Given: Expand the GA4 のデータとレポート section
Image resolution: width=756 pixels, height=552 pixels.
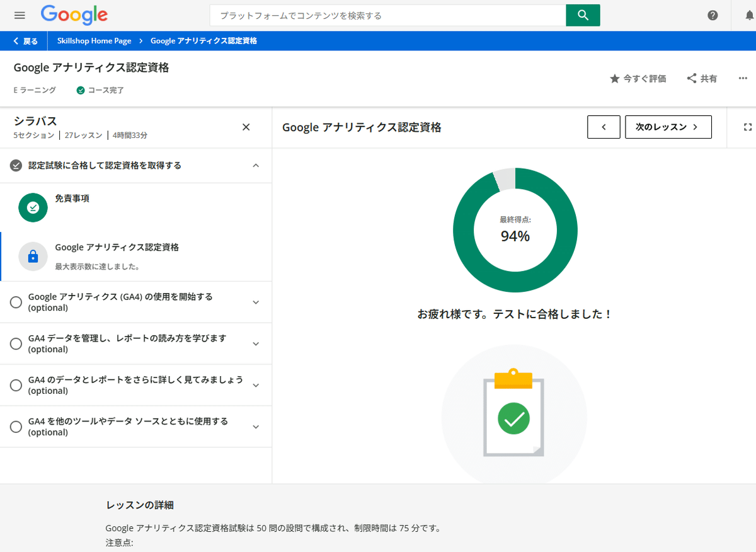Looking at the screenshot, I should 256,385.
